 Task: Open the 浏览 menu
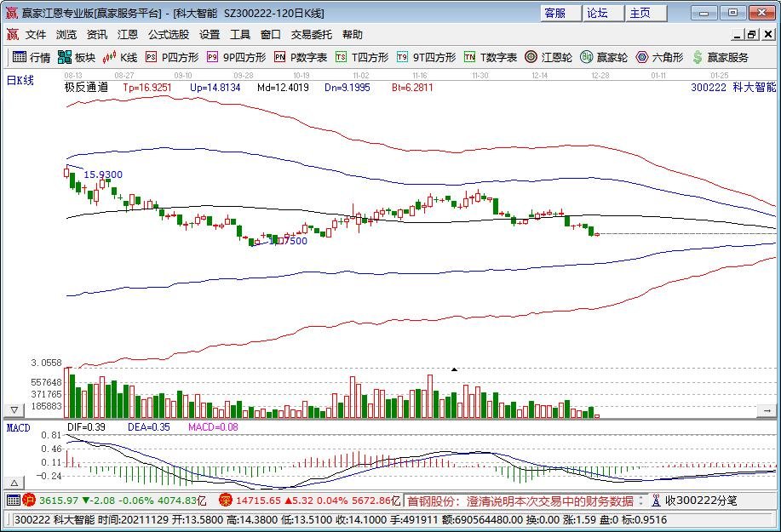click(x=66, y=35)
